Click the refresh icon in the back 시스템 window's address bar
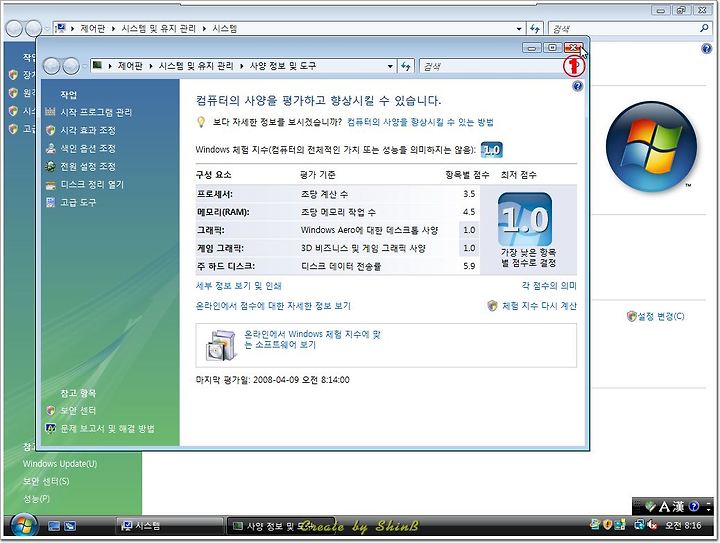 tap(534, 28)
